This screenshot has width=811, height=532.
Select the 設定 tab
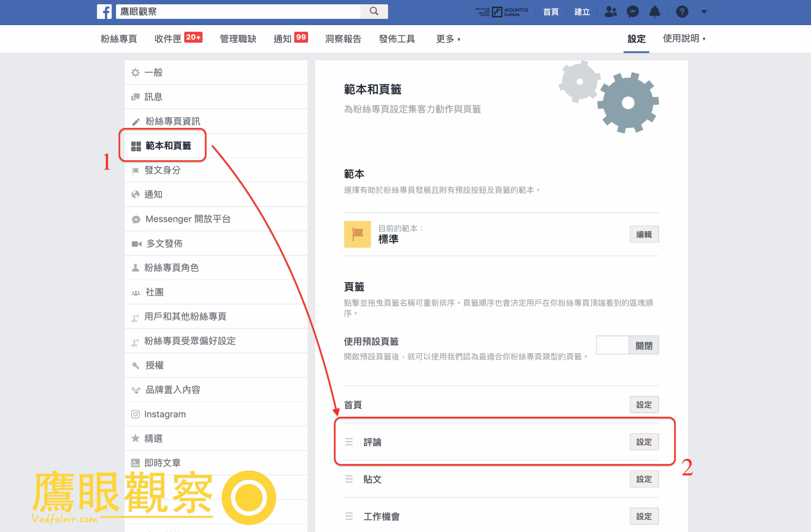click(x=636, y=39)
